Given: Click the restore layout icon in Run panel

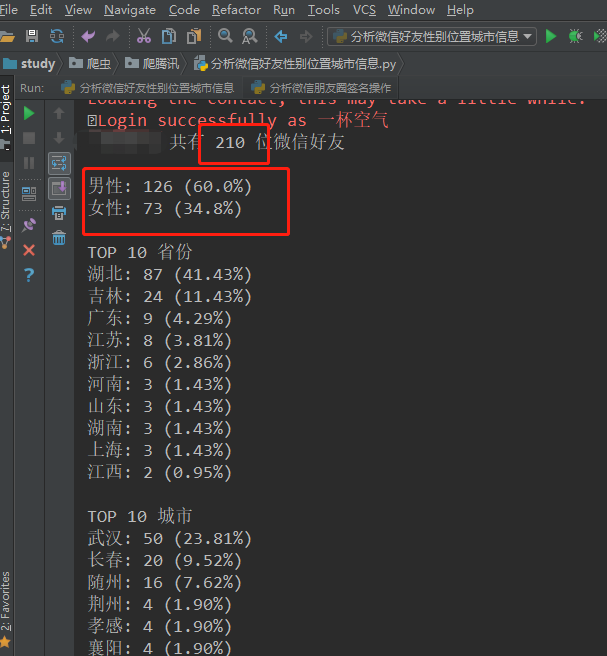Looking at the screenshot, I should (x=29, y=193).
